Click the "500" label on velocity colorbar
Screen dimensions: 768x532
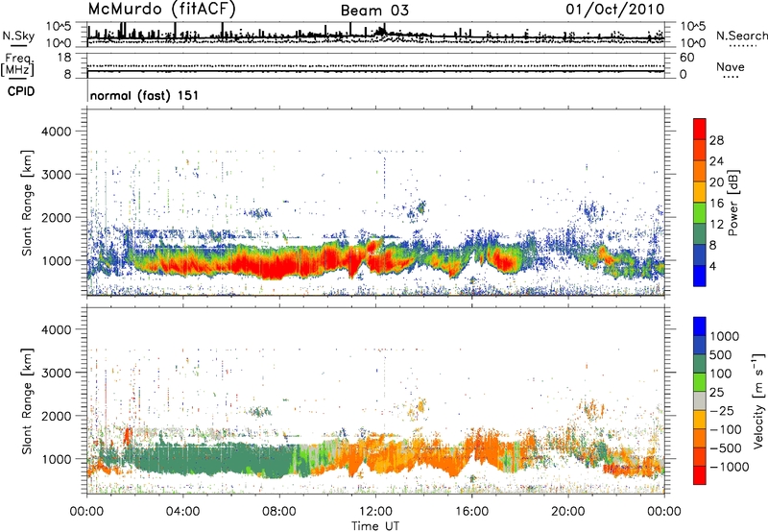(720, 354)
